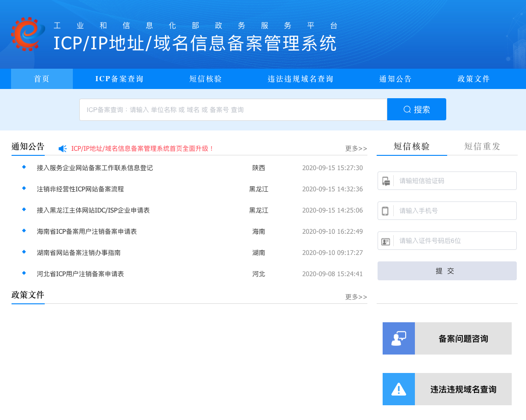The image size is (526, 420).
Task: Focus the ICP备案查询 search input field
Action: point(233,110)
